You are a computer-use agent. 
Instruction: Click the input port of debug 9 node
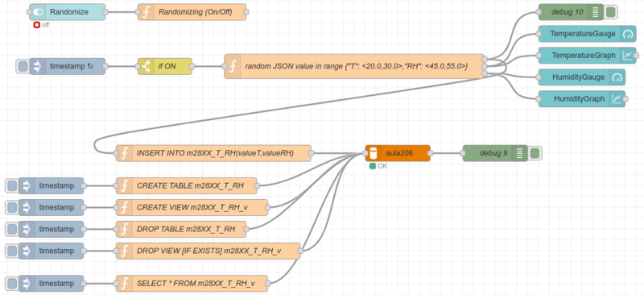(x=463, y=153)
